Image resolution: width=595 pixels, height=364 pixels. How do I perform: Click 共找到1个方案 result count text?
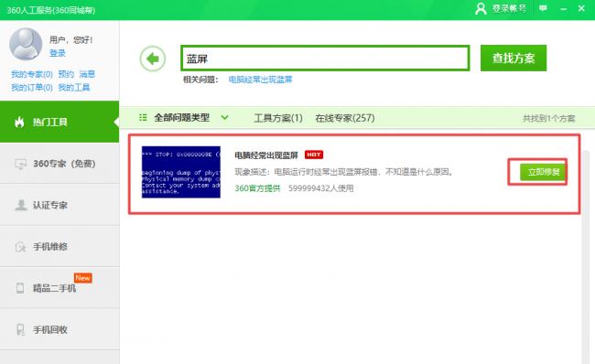point(548,118)
